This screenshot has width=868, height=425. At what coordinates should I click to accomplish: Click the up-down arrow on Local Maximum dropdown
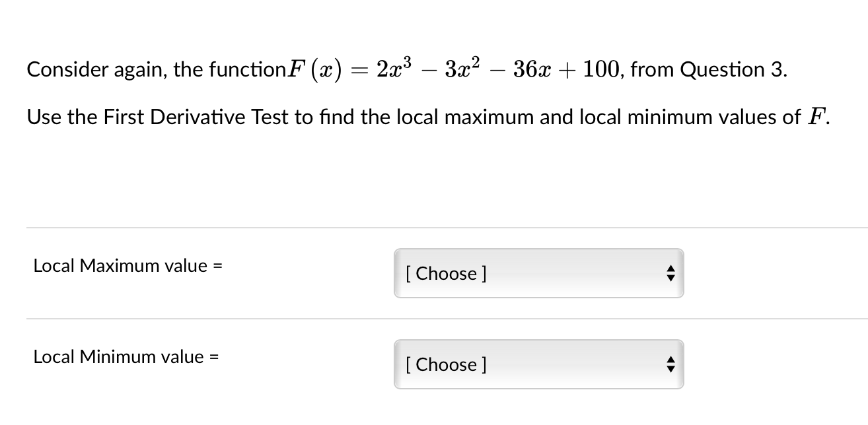(x=670, y=273)
